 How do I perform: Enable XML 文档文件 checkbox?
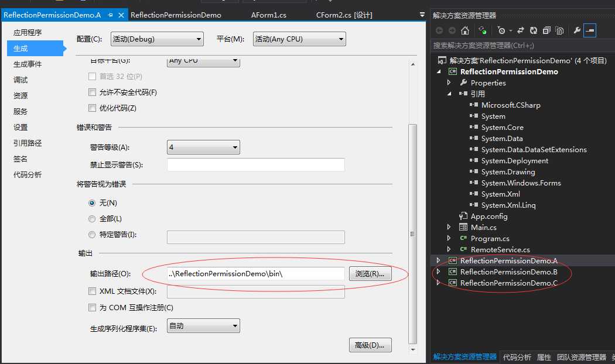(92, 291)
